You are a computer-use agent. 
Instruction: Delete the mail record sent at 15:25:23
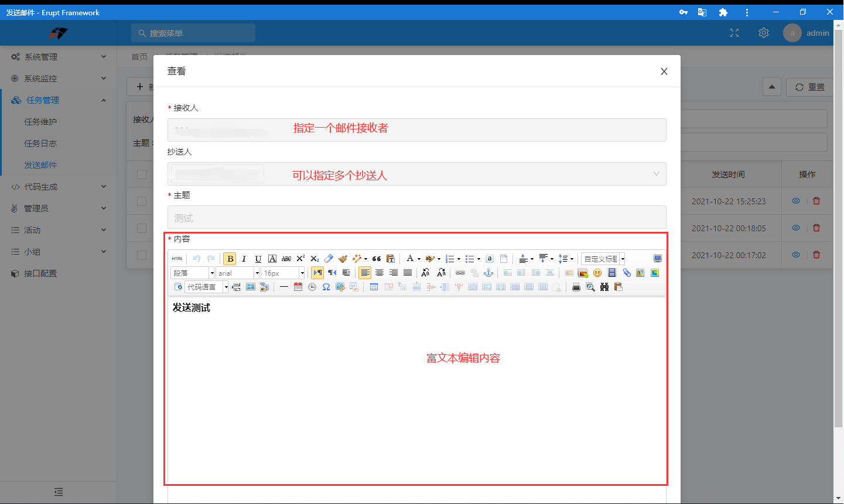click(816, 201)
